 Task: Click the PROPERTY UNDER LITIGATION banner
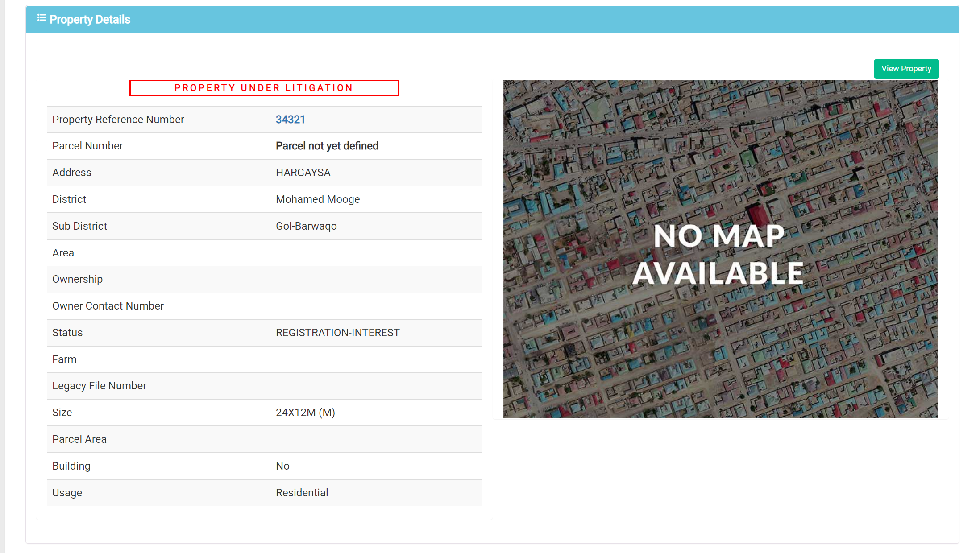coord(264,88)
